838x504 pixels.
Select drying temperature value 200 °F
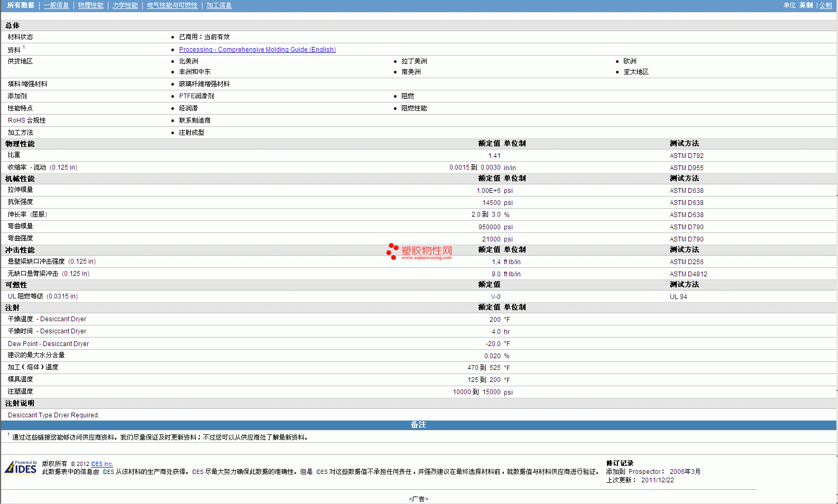coord(500,320)
